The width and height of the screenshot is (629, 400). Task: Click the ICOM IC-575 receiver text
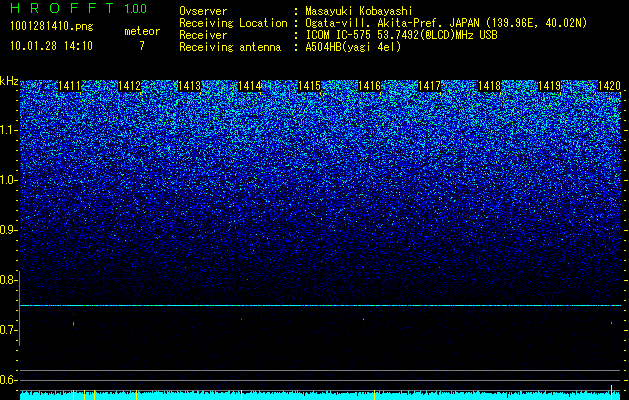coord(401,35)
